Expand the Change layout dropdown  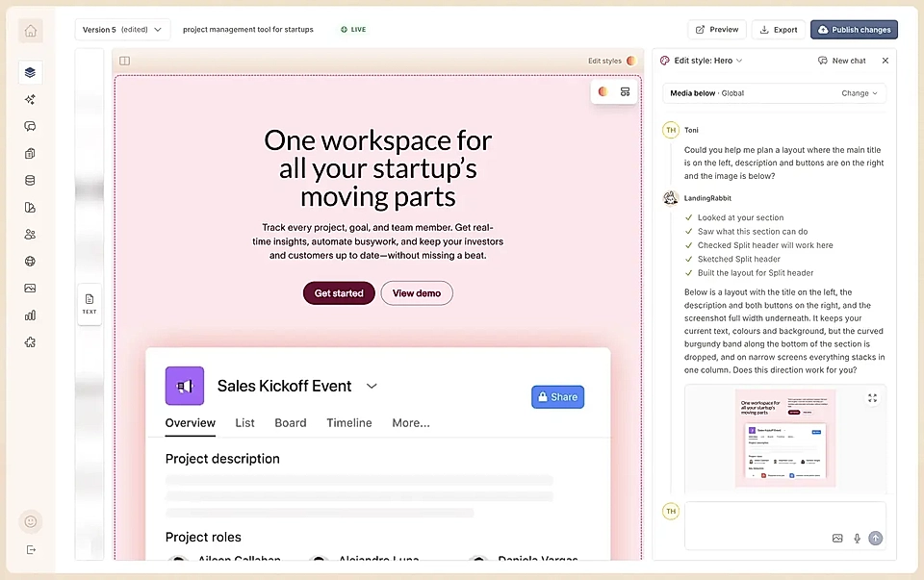860,93
